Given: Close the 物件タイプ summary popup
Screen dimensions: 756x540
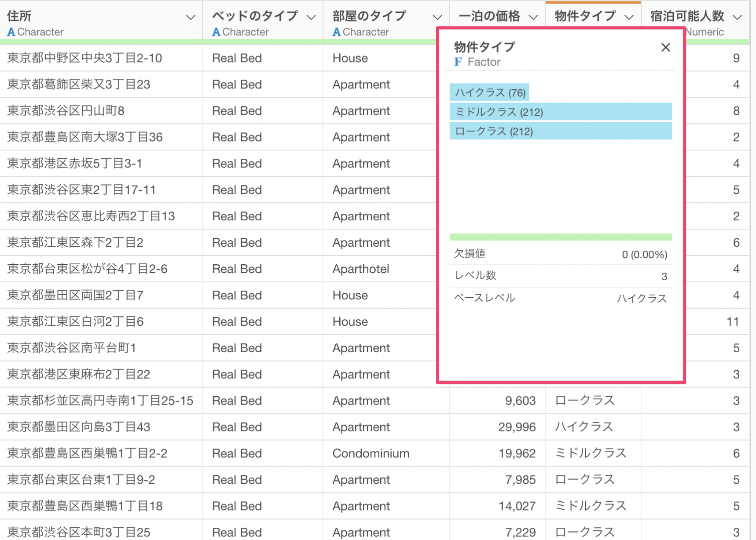Looking at the screenshot, I should click(665, 47).
